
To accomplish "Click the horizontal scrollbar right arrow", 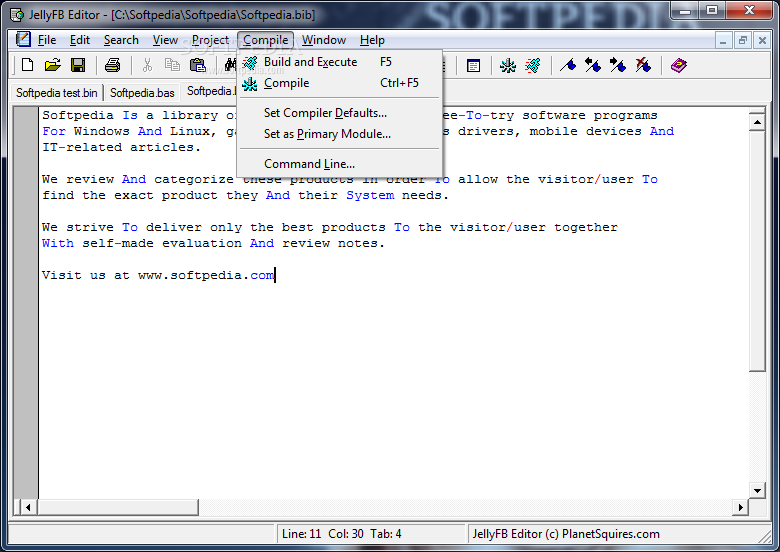I will coord(740,507).
